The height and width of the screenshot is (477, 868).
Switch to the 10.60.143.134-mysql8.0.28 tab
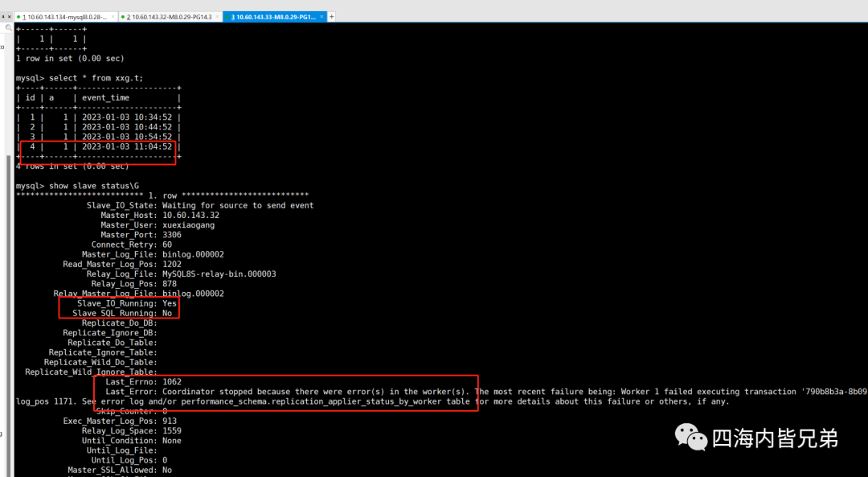pos(65,17)
